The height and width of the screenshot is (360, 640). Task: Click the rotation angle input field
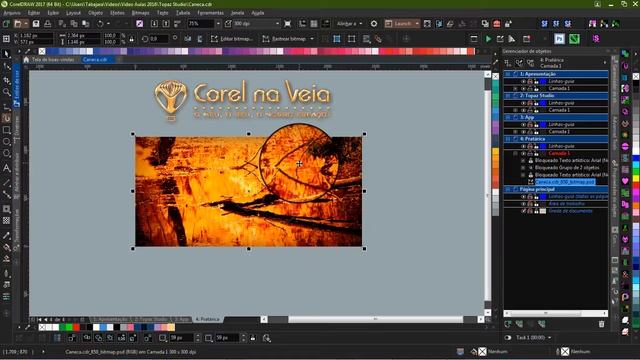158,39
